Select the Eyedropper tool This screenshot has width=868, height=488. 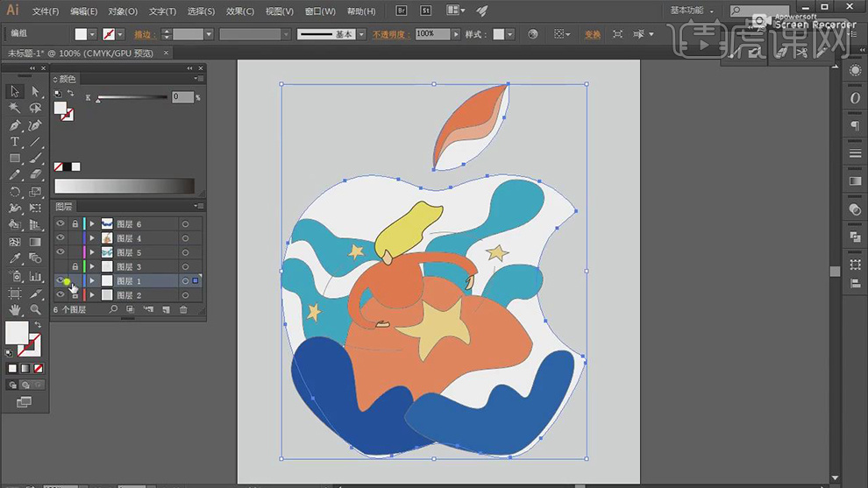(x=14, y=258)
